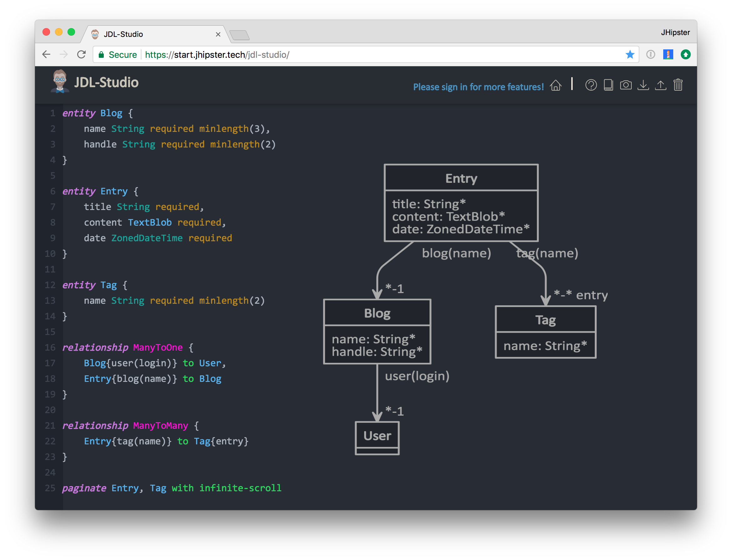Click the camera snapshot icon
The height and width of the screenshot is (560, 732).
click(626, 85)
